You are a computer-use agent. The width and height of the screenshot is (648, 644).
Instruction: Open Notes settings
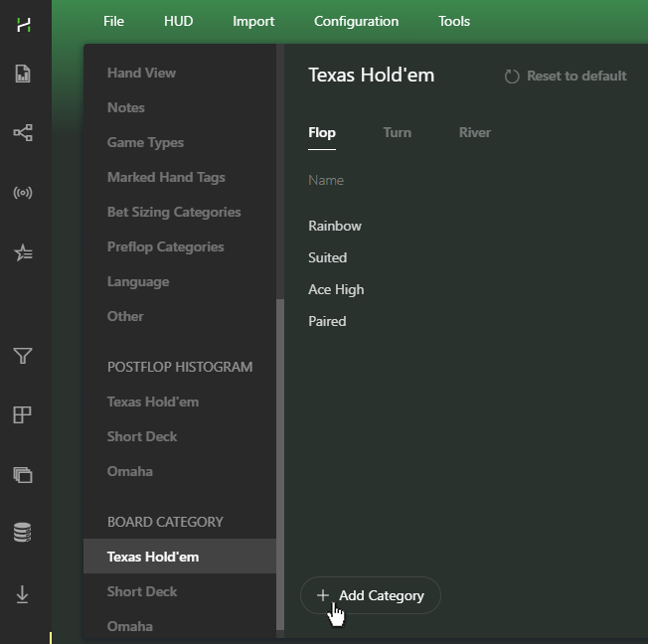click(x=126, y=107)
